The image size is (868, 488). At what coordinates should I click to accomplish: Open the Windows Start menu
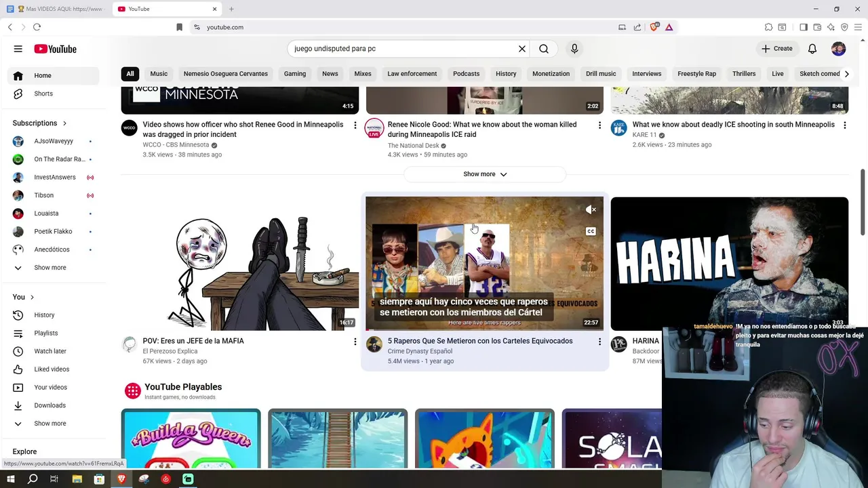(10, 479)
